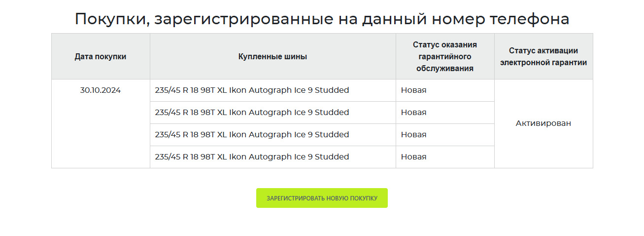The width and height of the screenshot is (644, 236).
Task: Click the 'Новая' status in third row
Action: coord(413,135)
